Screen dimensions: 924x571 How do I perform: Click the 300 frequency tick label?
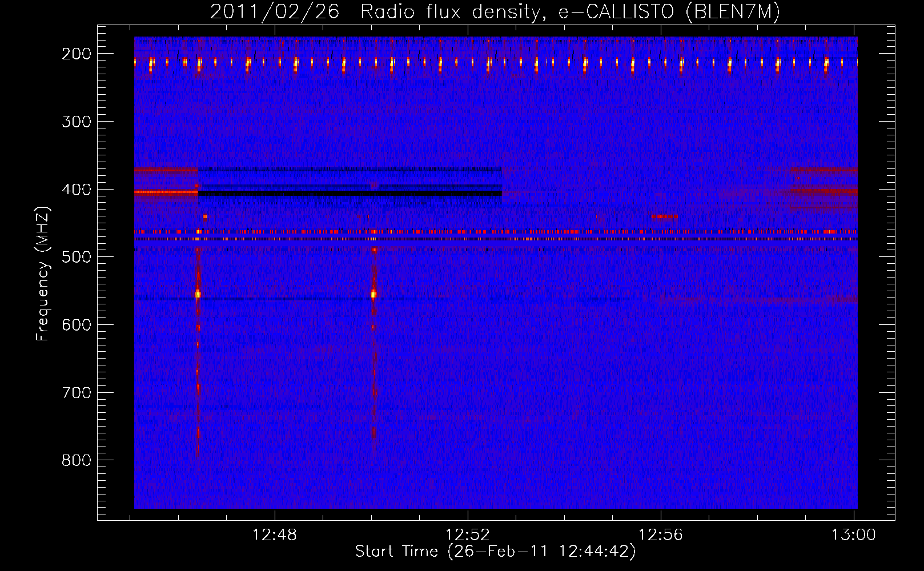tap(77, 122)
